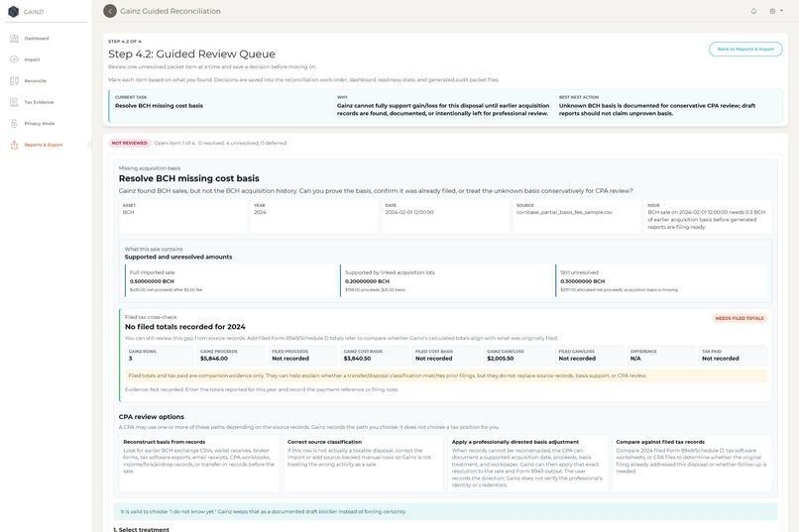This screenshot has height=532, width=799.
Task: Click the full imported sale 0.50000000 BCH
Action: click(152, 281)
